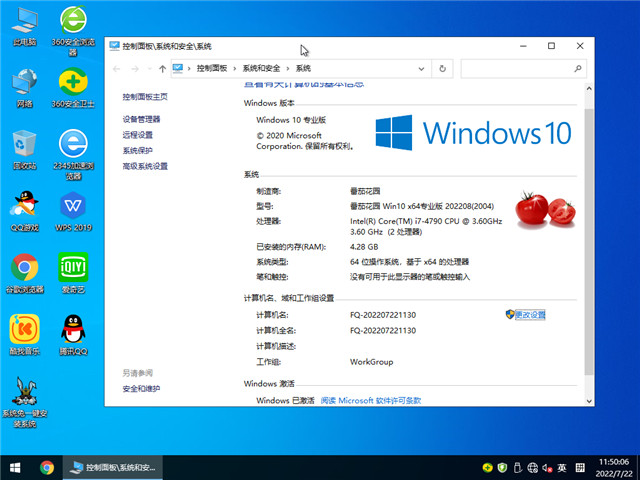Viewport: 640px width, 480px height.
Task: Open 系统兔一键安装系统 desktop shortcut
Action: [x=24, y=402]
